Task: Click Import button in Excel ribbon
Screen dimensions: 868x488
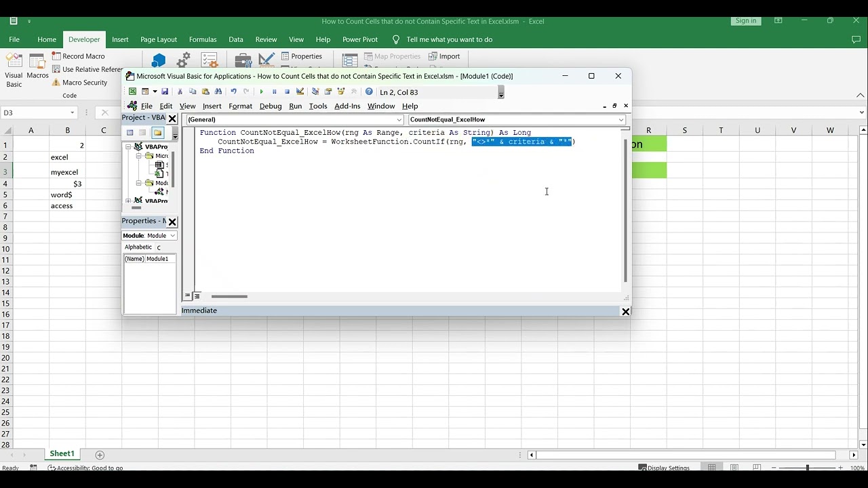Action: 443,56
